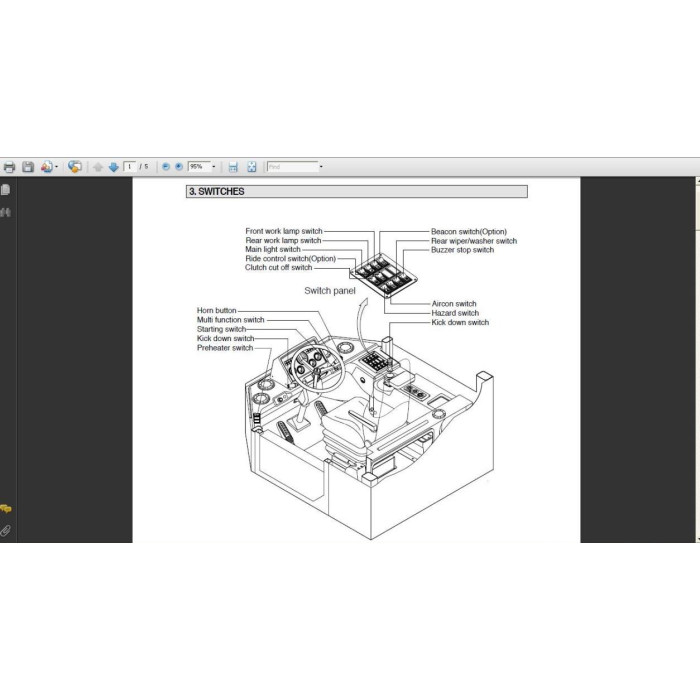Click the 95% zoom level field

[199, 167]
